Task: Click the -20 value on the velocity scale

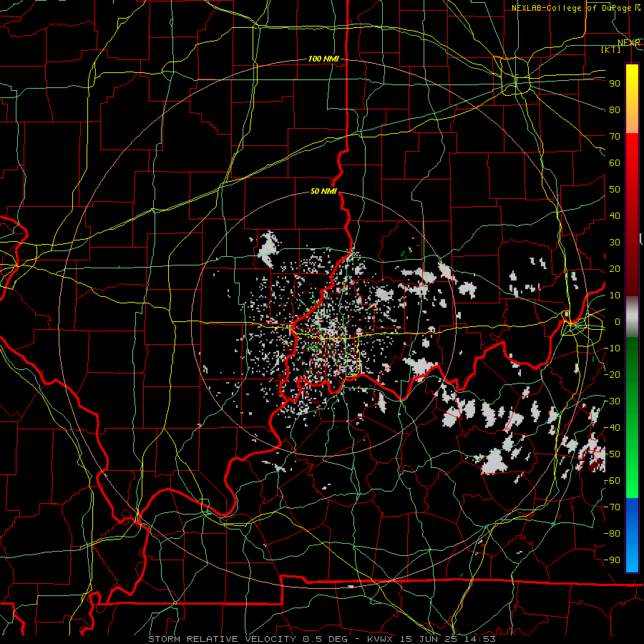Action: [612, 375]
